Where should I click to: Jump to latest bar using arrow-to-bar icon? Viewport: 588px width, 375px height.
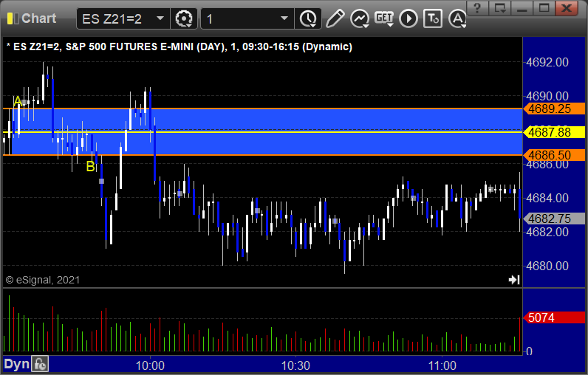[514, 280]
